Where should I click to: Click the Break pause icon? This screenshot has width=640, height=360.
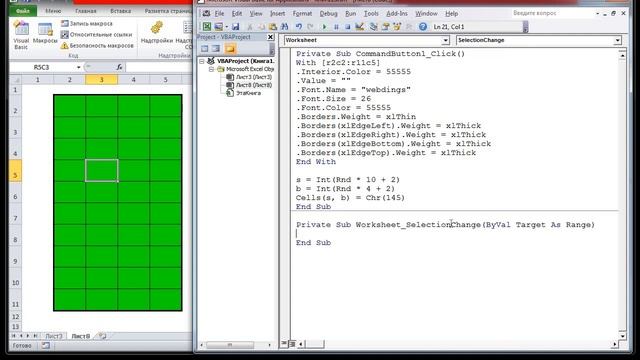coord(336,27)
